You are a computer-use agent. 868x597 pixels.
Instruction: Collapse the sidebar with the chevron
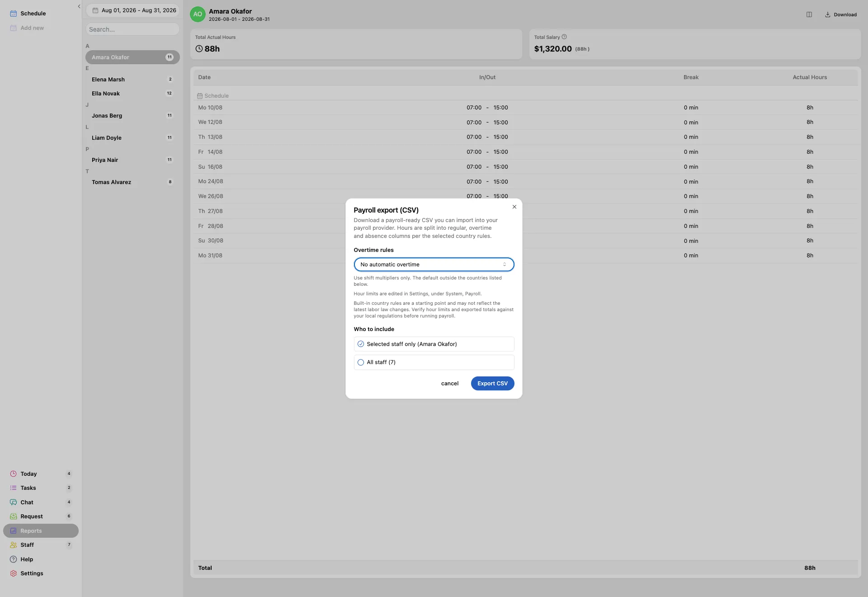coord(79,6)
